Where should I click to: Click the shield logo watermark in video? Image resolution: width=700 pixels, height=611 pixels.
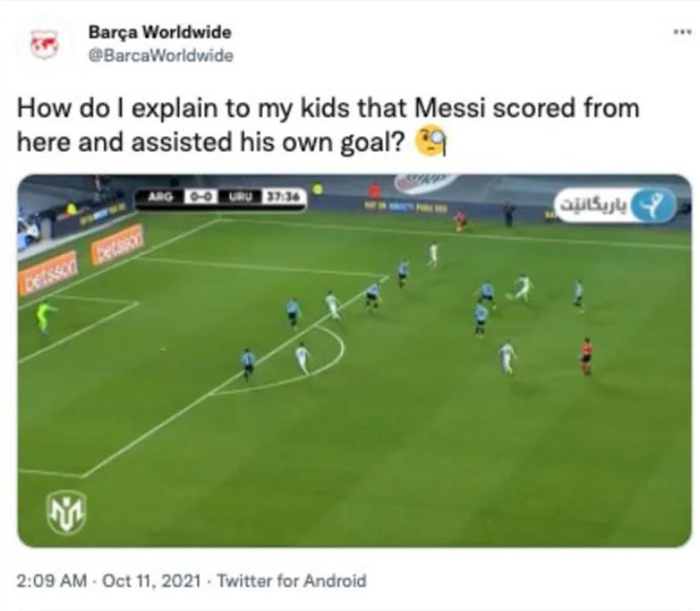pyautogui.click(x=66, y=512)
